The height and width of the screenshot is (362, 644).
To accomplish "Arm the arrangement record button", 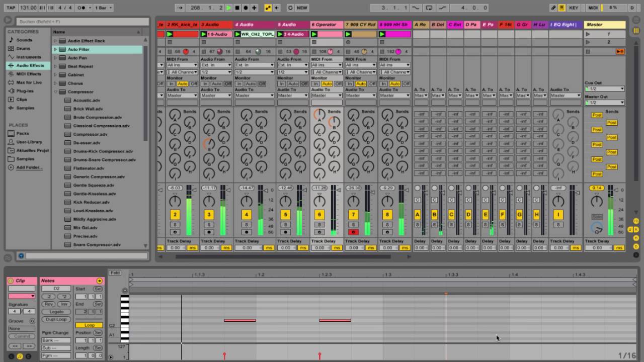I will click(x=246, y=8).
